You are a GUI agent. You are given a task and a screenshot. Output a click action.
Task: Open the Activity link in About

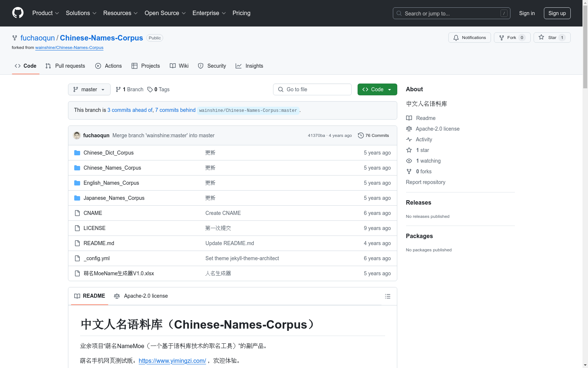click(x=419, y=139)
